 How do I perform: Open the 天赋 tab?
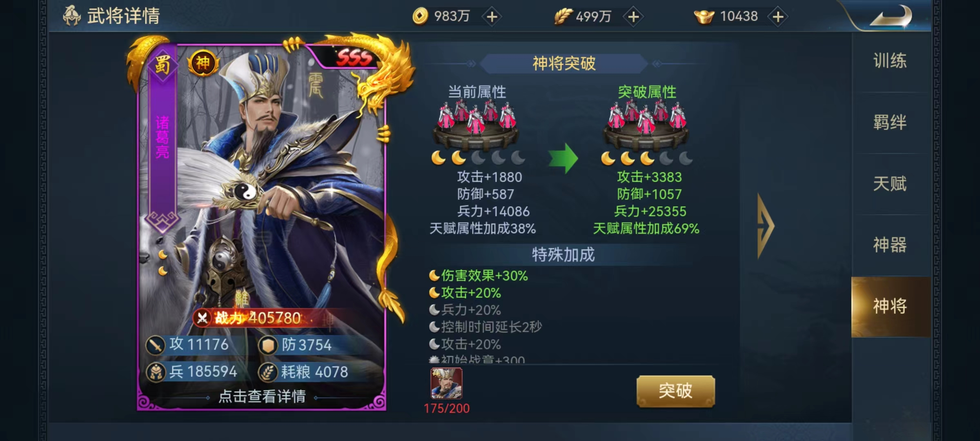pos(890,184)
